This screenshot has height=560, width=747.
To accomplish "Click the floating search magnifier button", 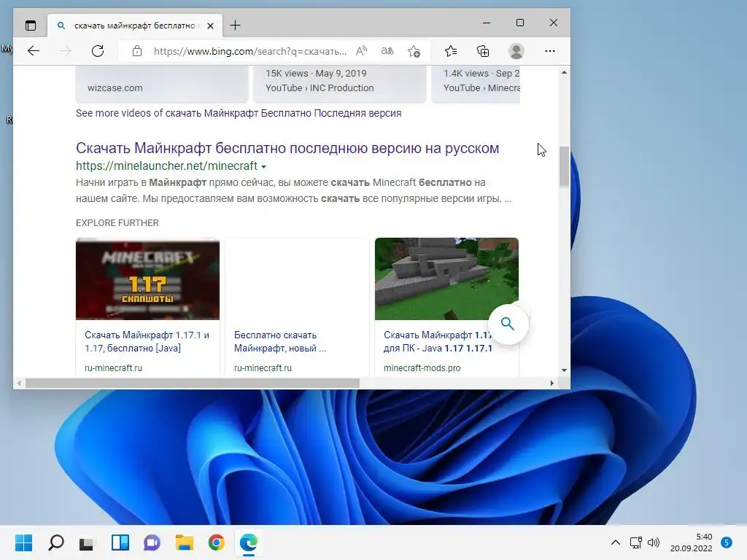I will pos(508,324).
